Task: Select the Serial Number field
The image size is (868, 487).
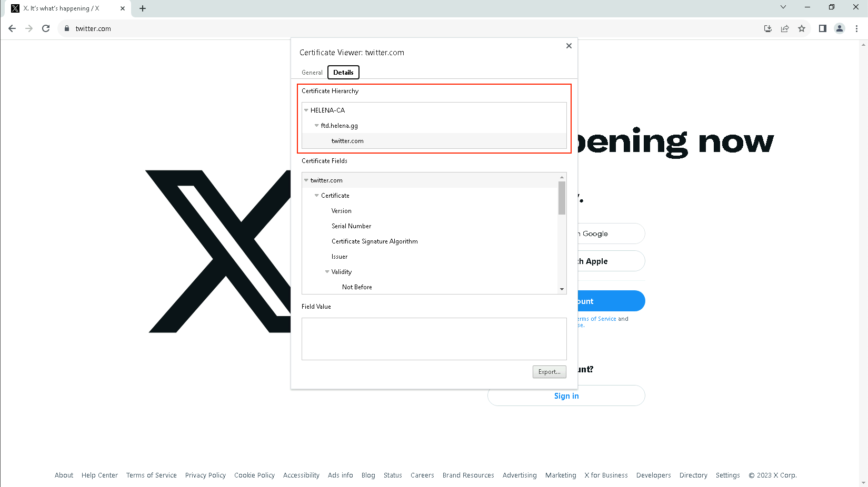Action: [351, 226]
